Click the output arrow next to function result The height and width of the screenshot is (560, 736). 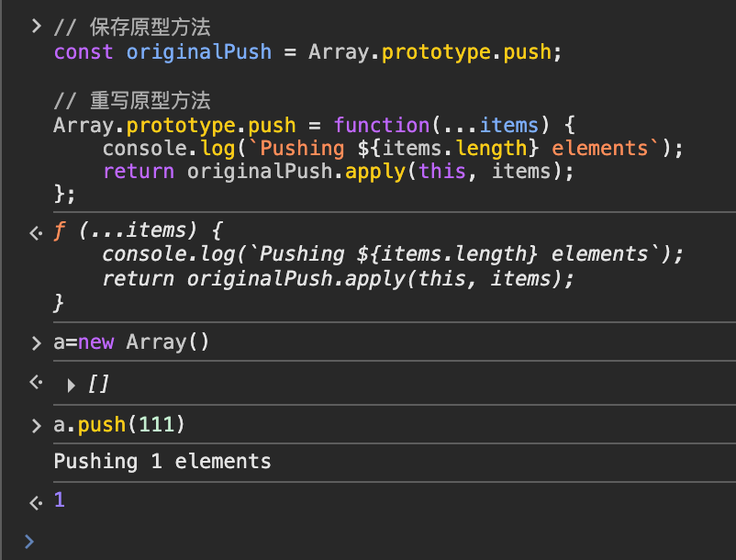(x=35, y=232)
